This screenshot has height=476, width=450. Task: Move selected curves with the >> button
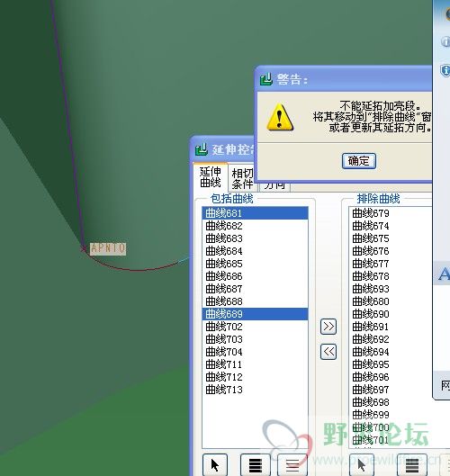coord(328,327)
